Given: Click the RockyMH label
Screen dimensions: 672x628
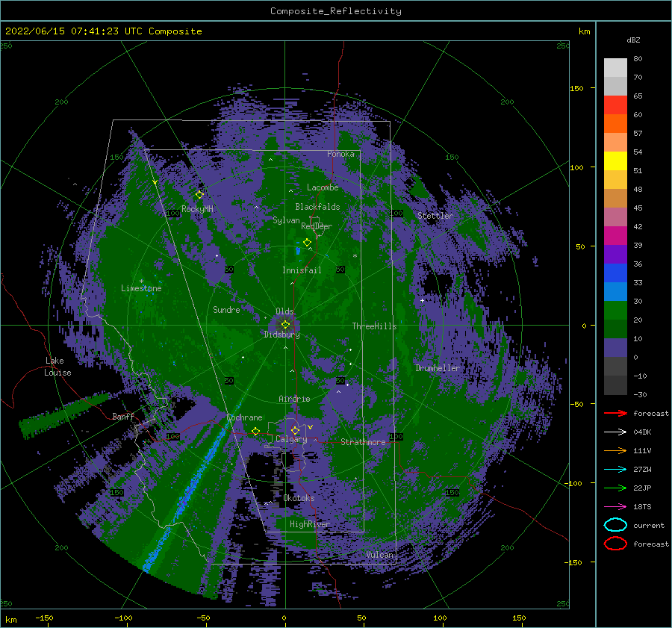Looking at the screenshot, I should pos(197,209).
